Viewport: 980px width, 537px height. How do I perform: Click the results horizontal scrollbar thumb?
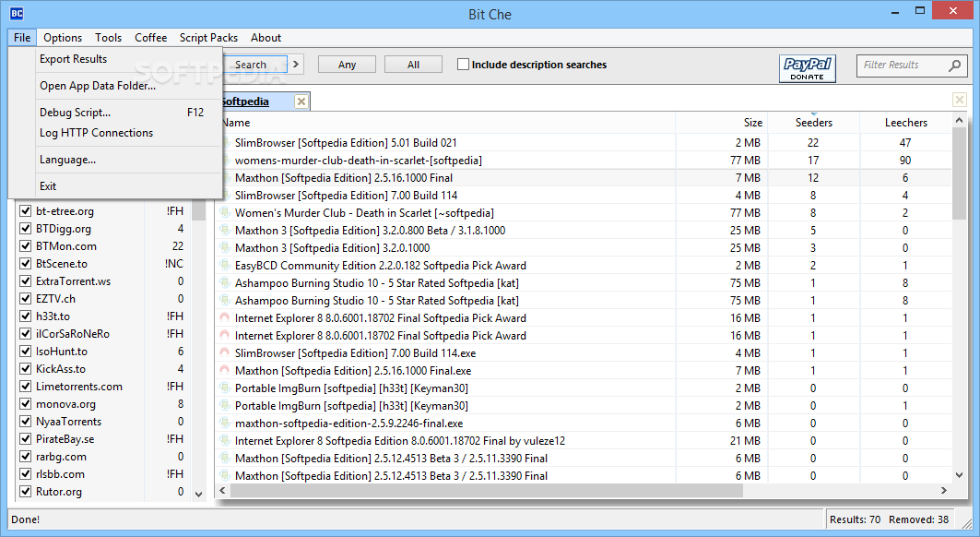coord(487,491)
